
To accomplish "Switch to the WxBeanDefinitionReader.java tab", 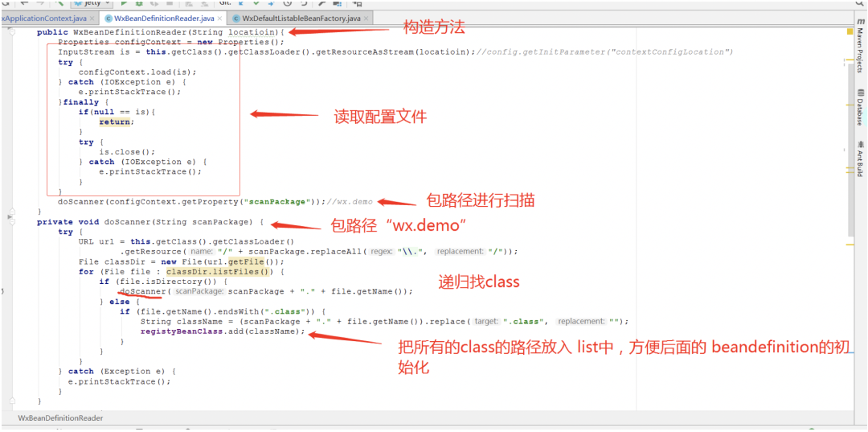I will (x=161, y=19).
